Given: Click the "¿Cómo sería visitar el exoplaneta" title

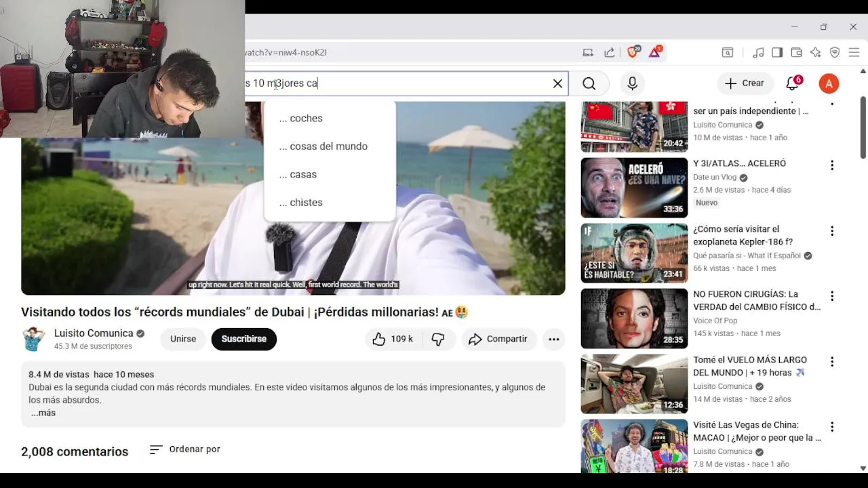Looking at the screenshot, I should 743,235.
